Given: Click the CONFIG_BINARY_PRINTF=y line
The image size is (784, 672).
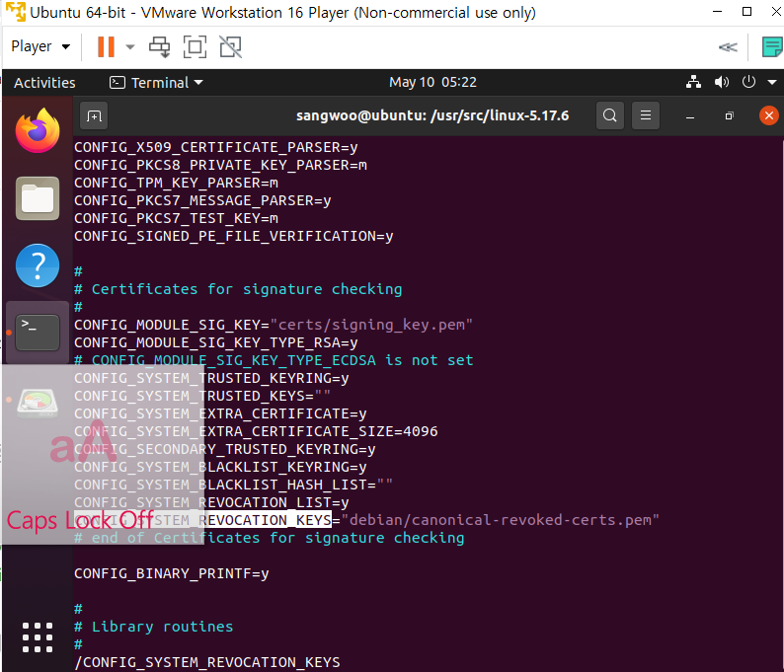Looking at the screenshot, I should (172, 573).
